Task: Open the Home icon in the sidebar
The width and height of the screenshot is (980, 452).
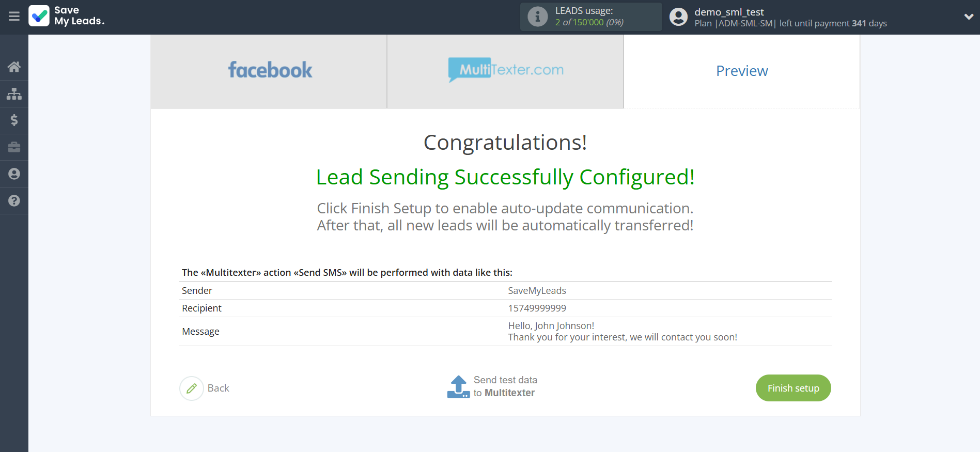Action: click(x=14, y=67)
